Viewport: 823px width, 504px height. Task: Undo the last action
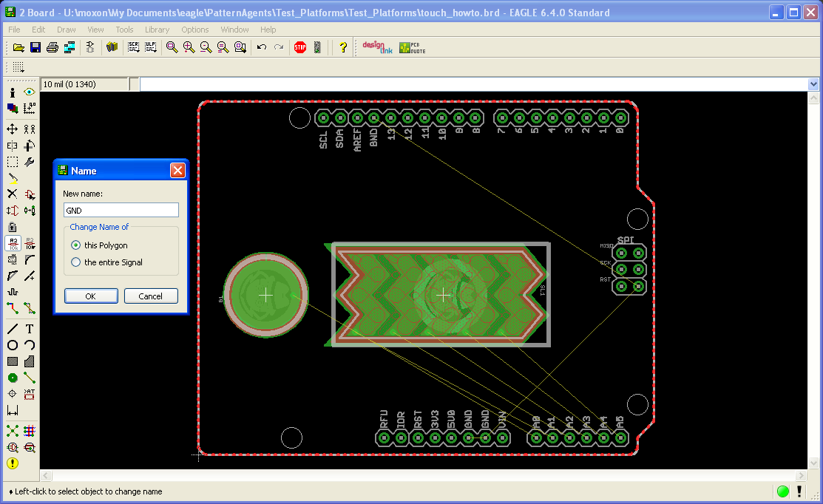click(x=261, y=48)
